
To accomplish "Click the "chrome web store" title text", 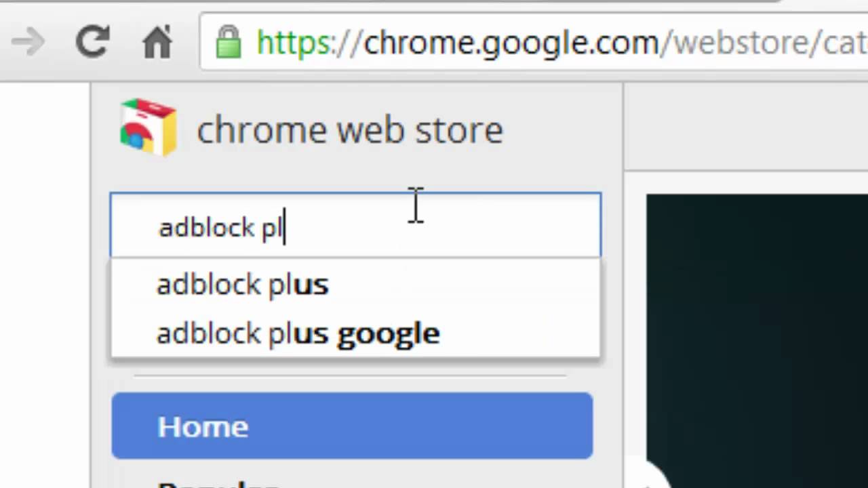I will point(349,129).
